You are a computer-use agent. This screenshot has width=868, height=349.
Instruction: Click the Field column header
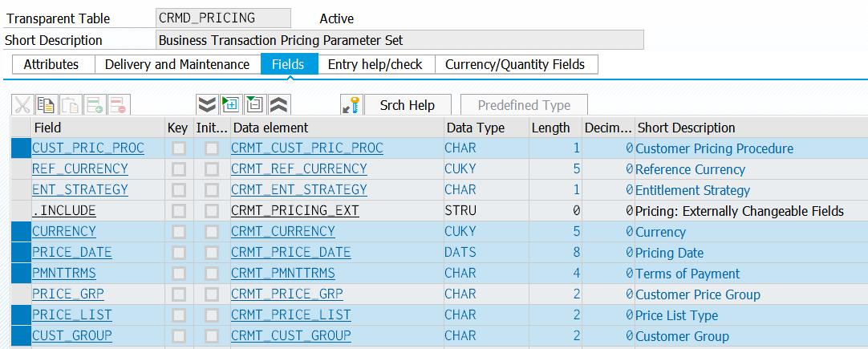coord(98,128)
